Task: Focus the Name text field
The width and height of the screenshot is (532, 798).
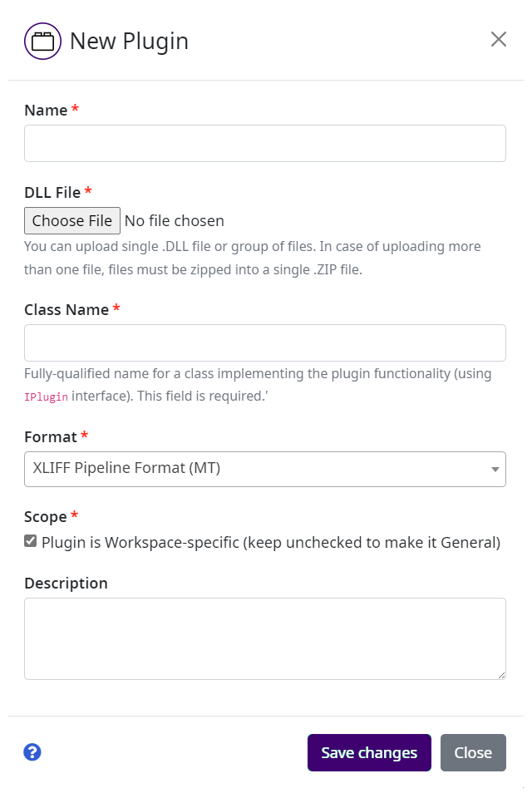Action: tap(265, 143)
